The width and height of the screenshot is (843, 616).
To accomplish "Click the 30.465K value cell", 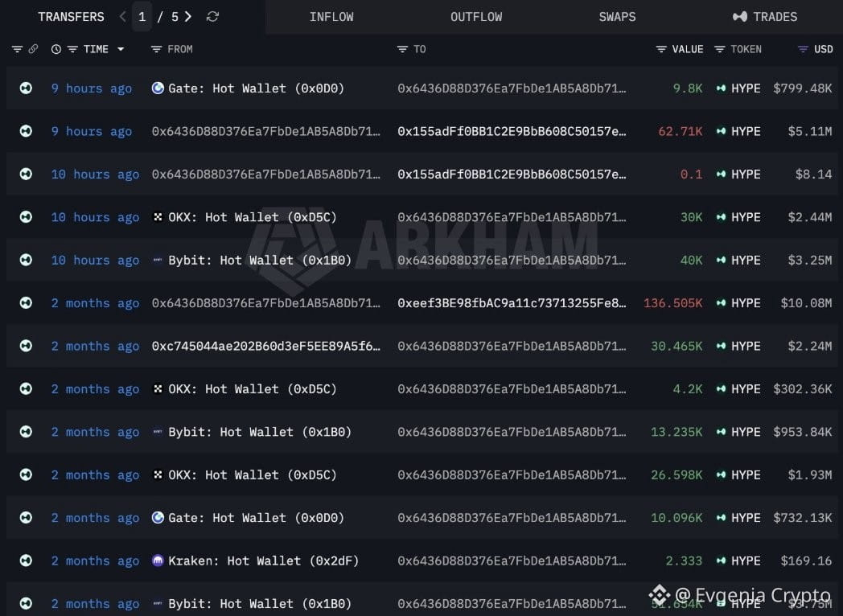I will 676,346.
